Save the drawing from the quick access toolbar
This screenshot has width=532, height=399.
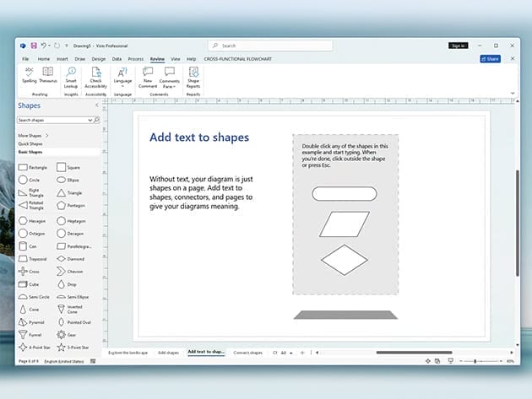34,46
